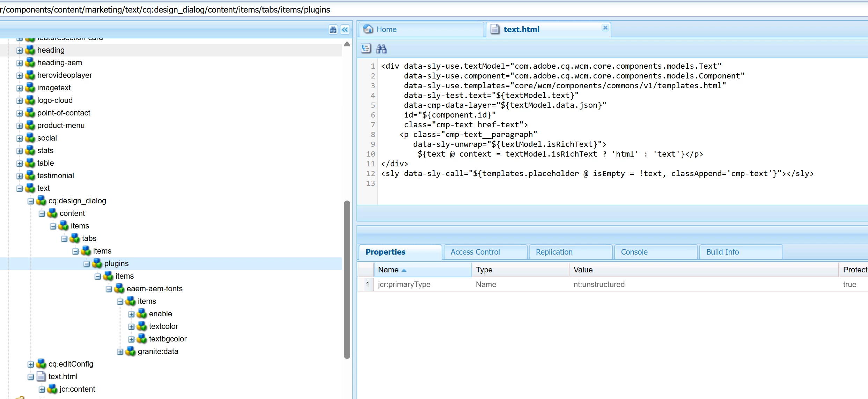
Task: Select the textbgcolor tree node
Action: (x=168, y=339)
